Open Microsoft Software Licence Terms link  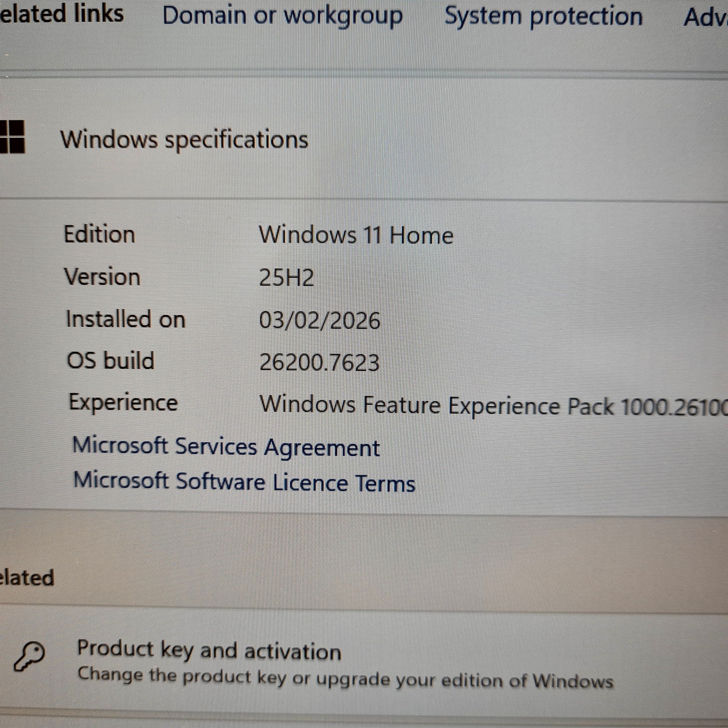pos(244,482)
